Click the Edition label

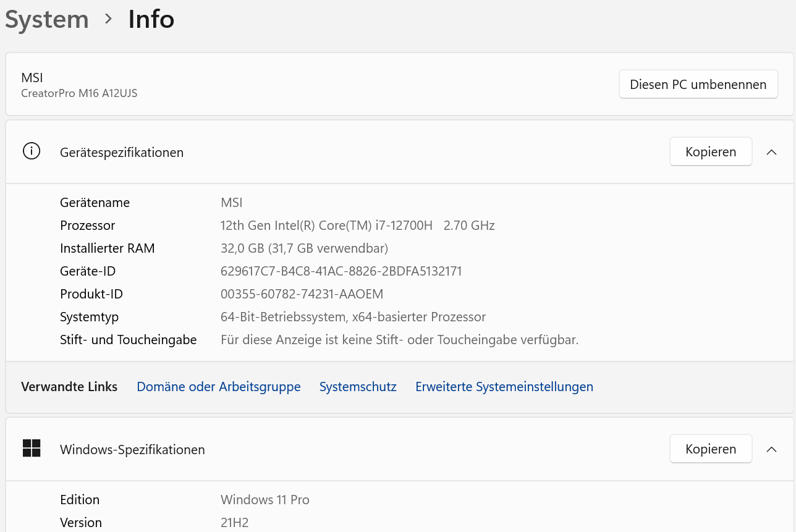(80, 500)
